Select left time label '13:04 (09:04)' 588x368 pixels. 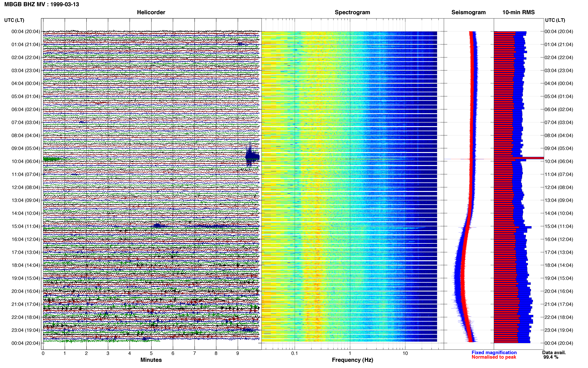26,200
